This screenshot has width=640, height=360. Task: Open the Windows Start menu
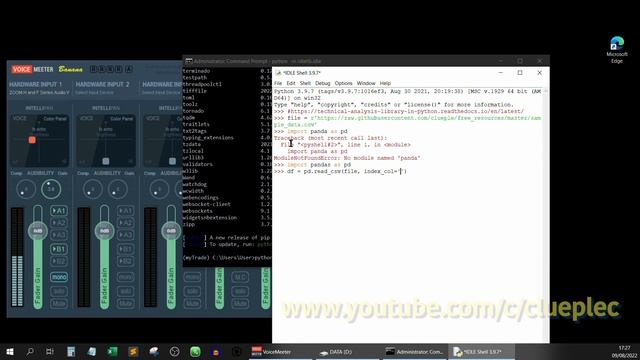click(x=10, y=351)
